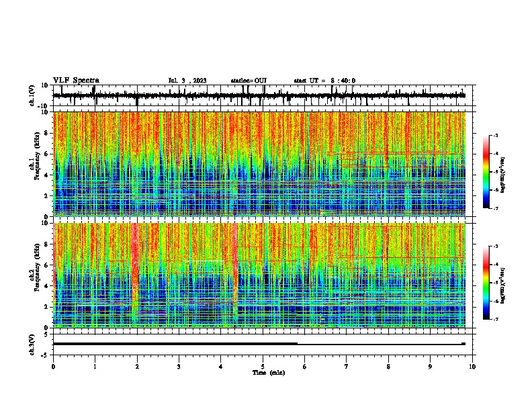The width and height of the screenshot is (532, 411).
Task: Click time axis tick label "1"
Action: pos(95,367)
